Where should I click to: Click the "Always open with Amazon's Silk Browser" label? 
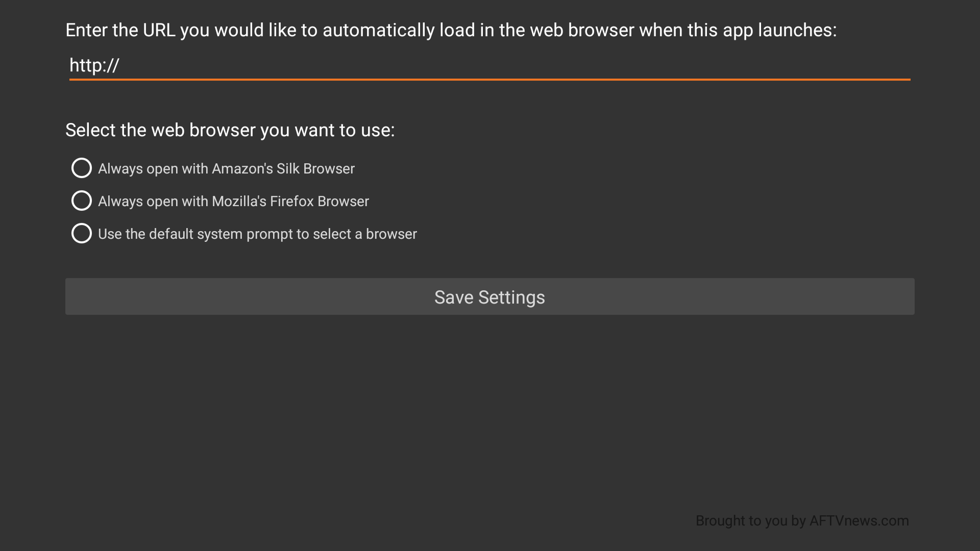coord(226,168)
